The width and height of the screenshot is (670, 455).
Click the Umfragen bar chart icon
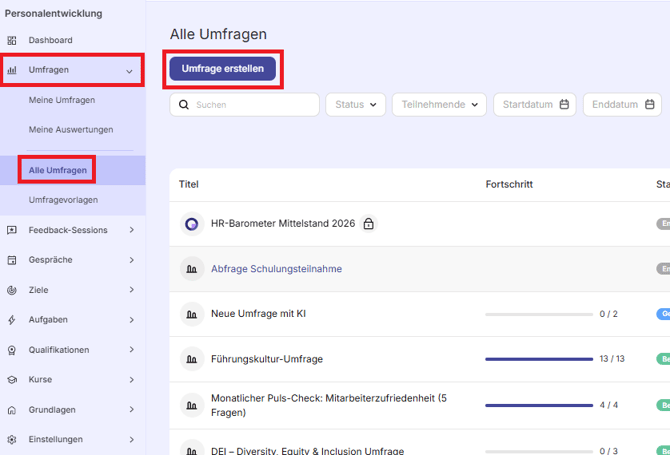coord(12,70)
